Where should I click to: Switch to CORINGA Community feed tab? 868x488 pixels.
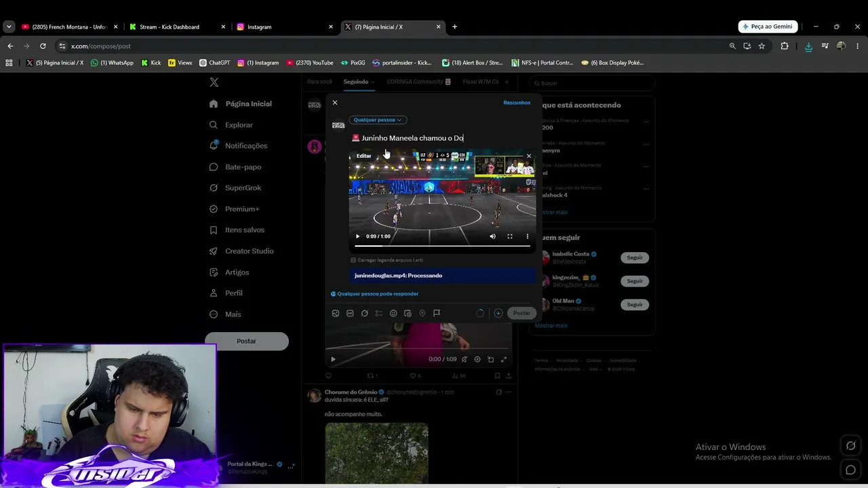point(418,82)
